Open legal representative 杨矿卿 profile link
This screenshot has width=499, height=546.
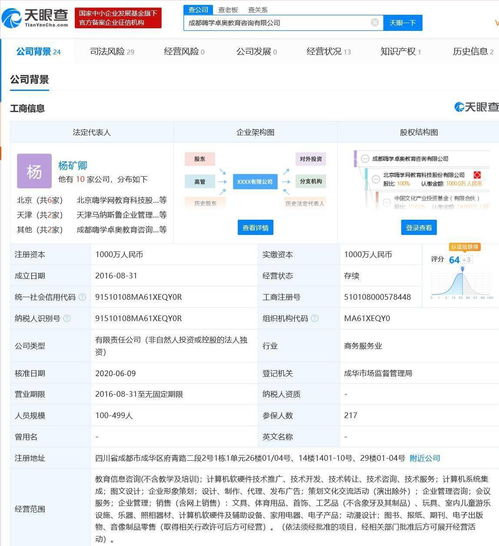[72, 165]
